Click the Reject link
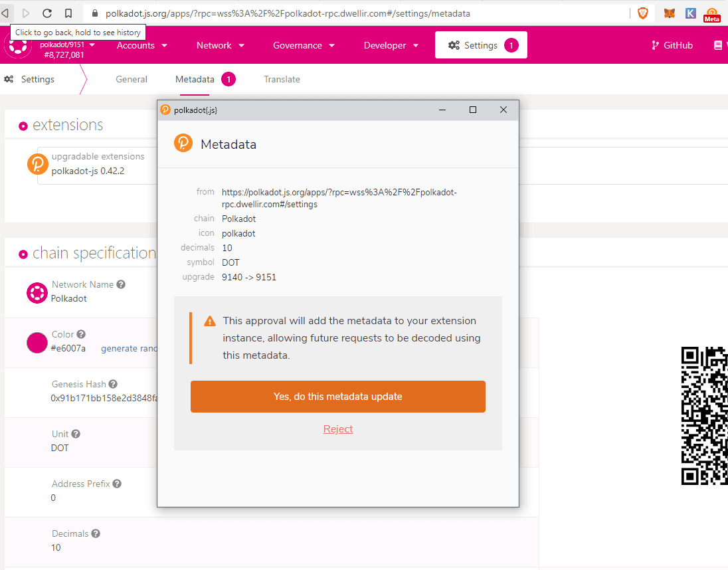 337,429
